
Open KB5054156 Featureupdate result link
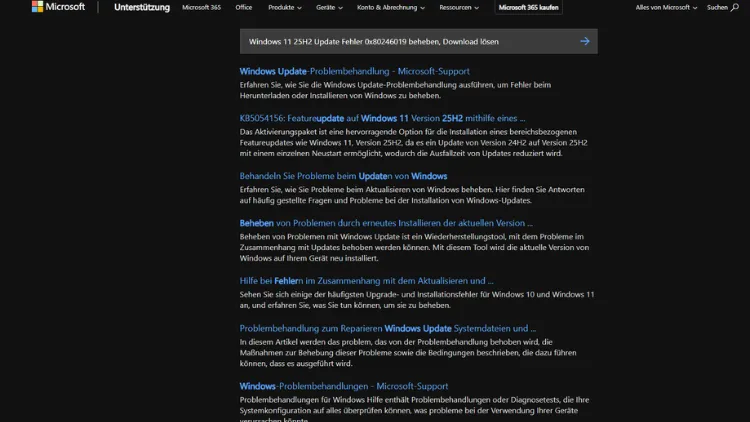(x=382, y=118)
